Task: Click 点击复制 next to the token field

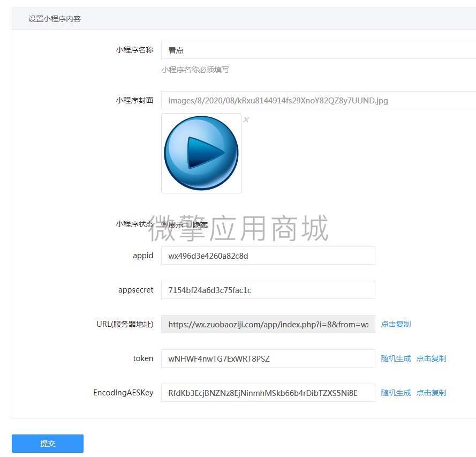Action: (431, 358)
